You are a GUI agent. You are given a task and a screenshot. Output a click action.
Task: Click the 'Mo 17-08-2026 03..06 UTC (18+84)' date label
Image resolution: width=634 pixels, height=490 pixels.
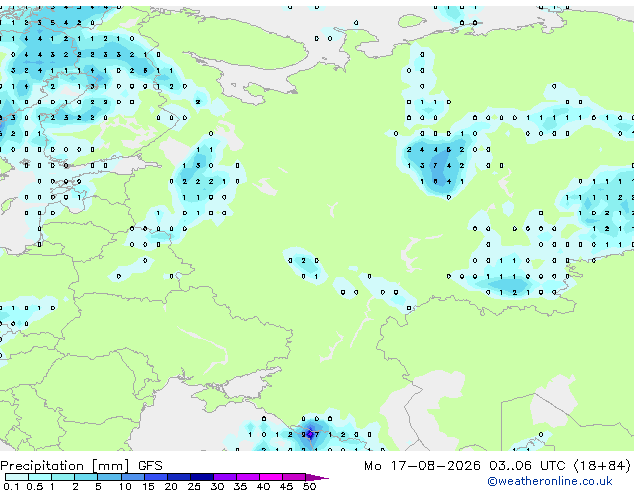(x=497, y=466)
